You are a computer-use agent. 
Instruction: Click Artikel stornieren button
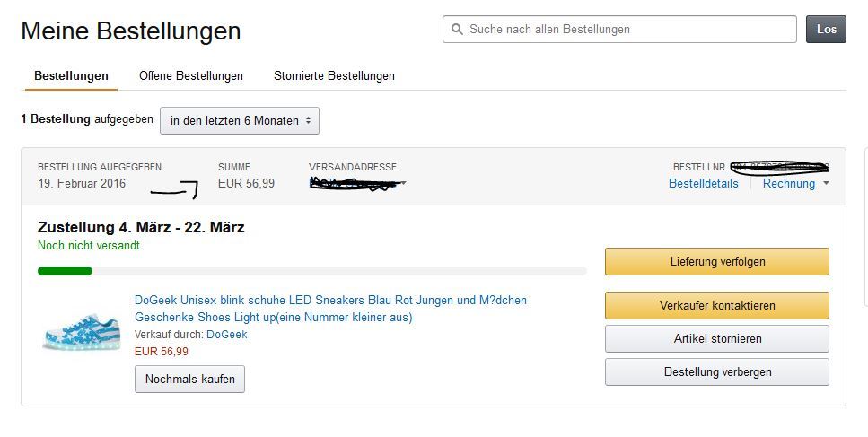(x=717, y=338)
